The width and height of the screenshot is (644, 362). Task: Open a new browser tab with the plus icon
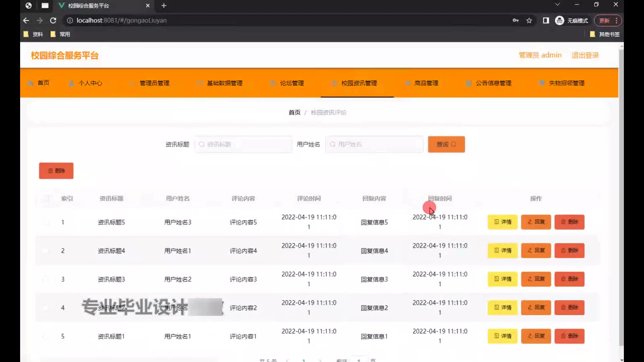coord(164,6)
